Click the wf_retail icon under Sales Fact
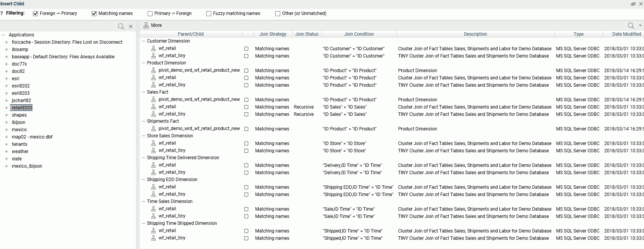The height and width of the screenshot is (249, 644). (153, 107)
